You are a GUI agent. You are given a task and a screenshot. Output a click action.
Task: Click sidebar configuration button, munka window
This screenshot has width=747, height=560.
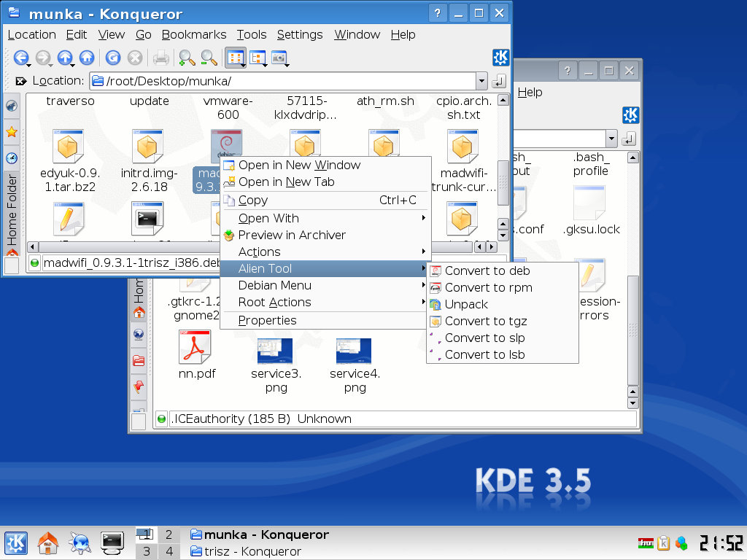(12, 265)
